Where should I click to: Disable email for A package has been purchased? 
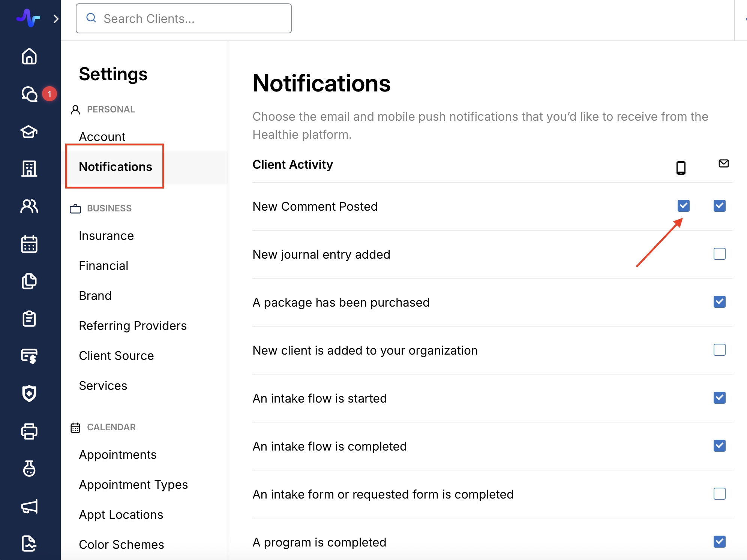click(719, 302)
